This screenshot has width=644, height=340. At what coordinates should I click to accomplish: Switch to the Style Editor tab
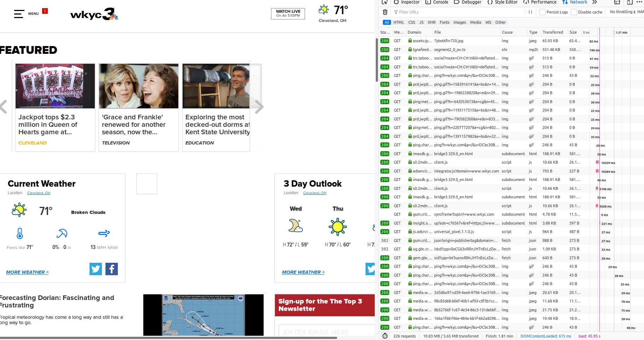[502, 2]
